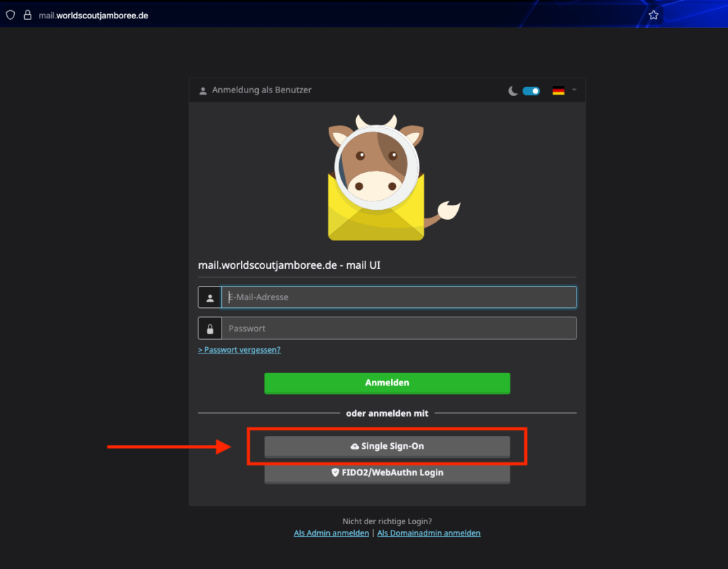Click the user icon next to Anmeldung als Benutzer

pyautogui.click(x=203, y=91)
